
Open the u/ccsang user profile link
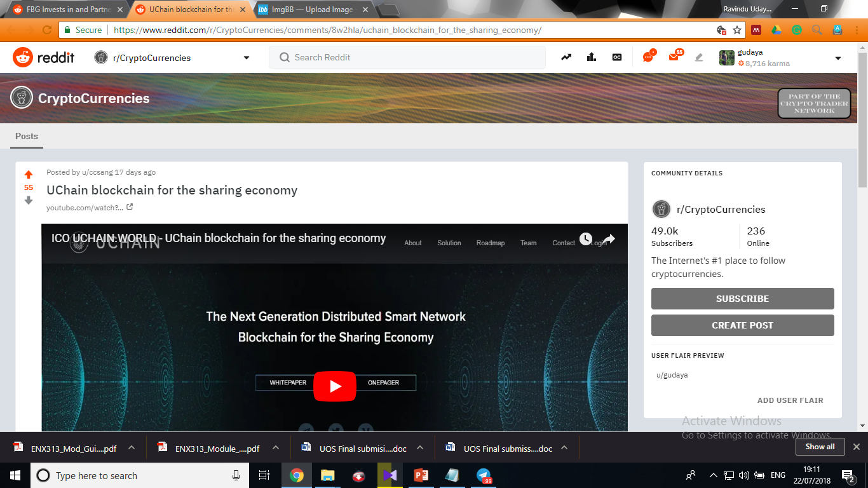(x=97, y=172)
